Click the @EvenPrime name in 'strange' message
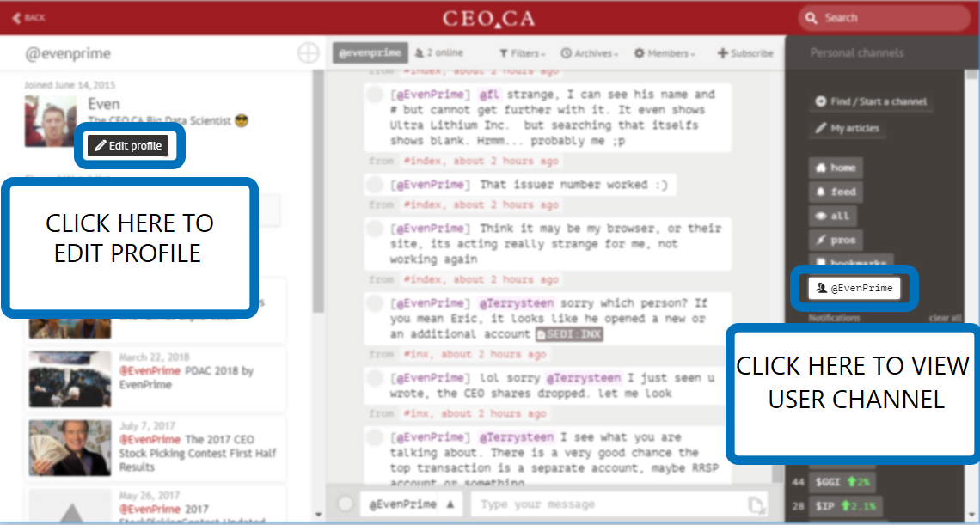This screenshot has width=980, height=525. [x=430, y=95]
